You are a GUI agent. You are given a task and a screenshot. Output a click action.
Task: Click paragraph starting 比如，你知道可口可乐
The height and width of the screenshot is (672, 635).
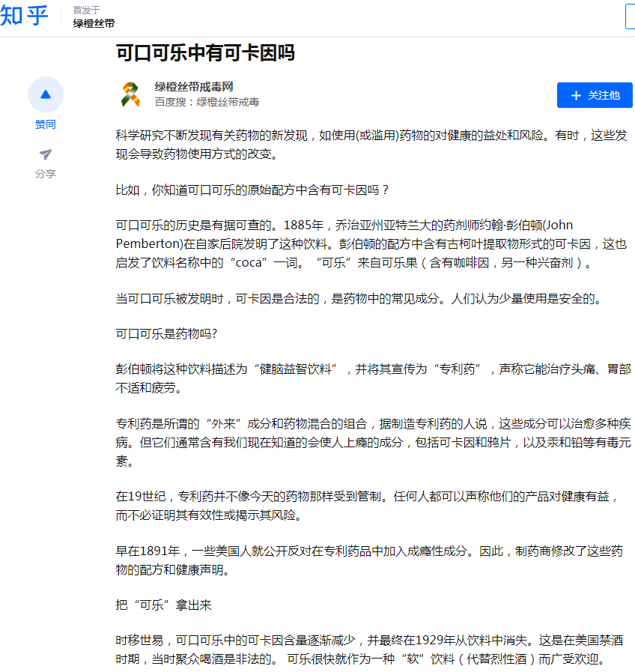(x=252, y=190)
